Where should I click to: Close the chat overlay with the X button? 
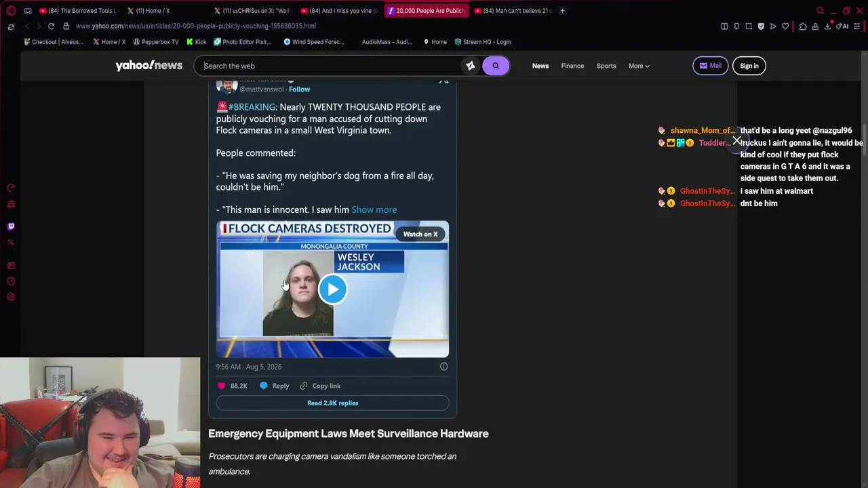(737, 140)
